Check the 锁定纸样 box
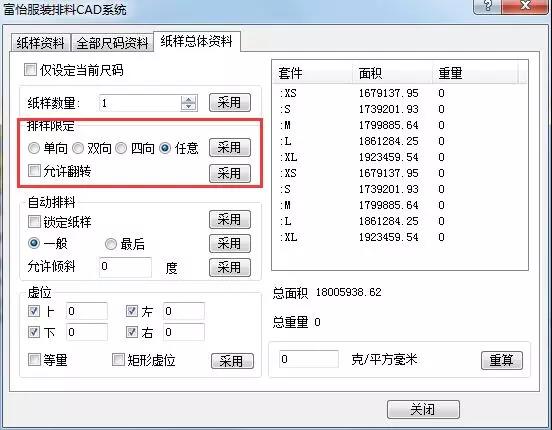This screenshot has height=430, width=552. [34, 222]
